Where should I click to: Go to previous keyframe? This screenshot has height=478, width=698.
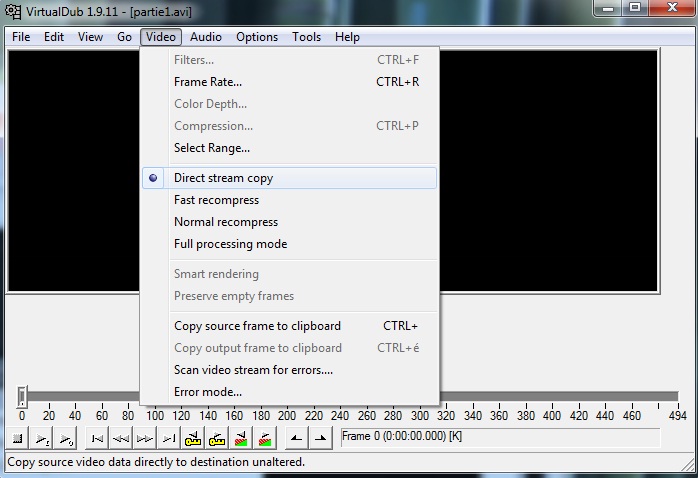193,438
